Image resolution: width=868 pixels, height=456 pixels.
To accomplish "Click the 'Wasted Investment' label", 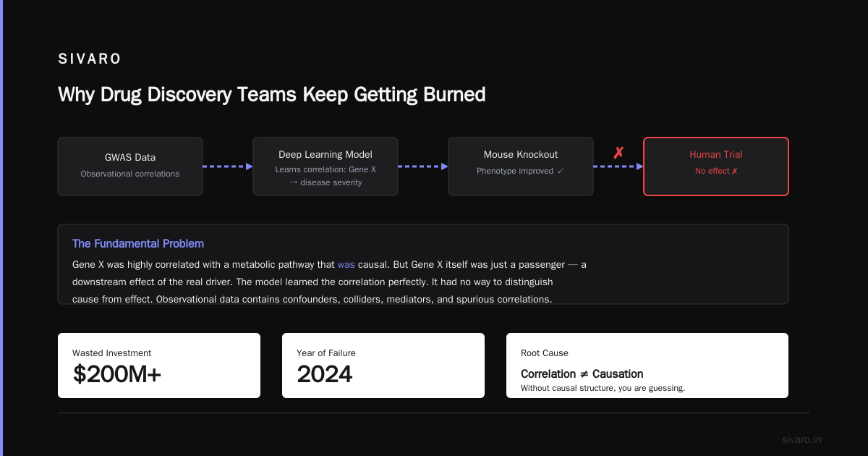I will point(111,353).
